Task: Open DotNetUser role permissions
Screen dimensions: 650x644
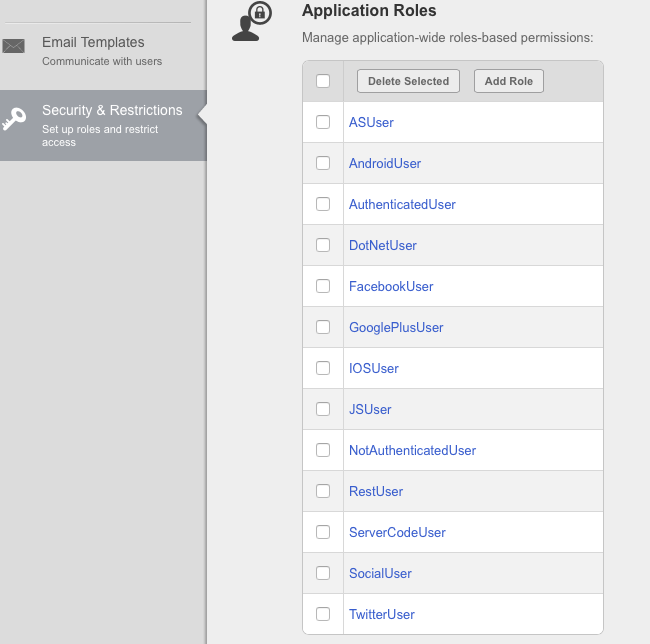Action: tap(383, 245)
